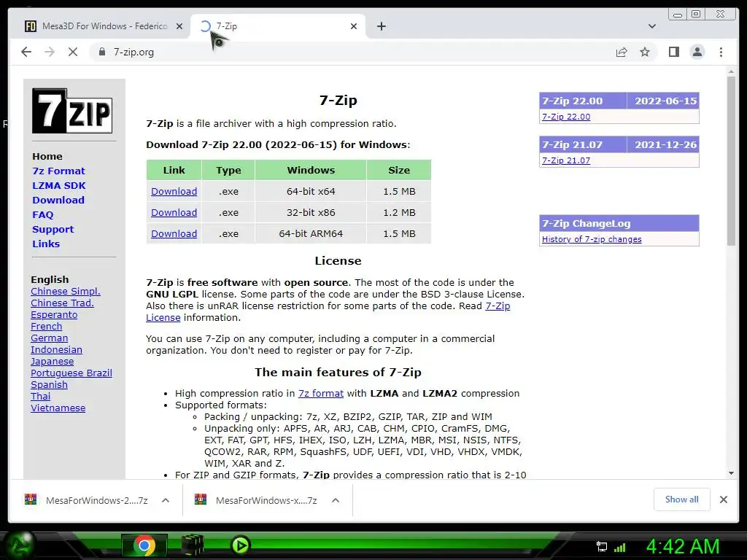Switch language to Portuguese Brazil
This screenshot has height=560, width=747.
coord(71,373)
